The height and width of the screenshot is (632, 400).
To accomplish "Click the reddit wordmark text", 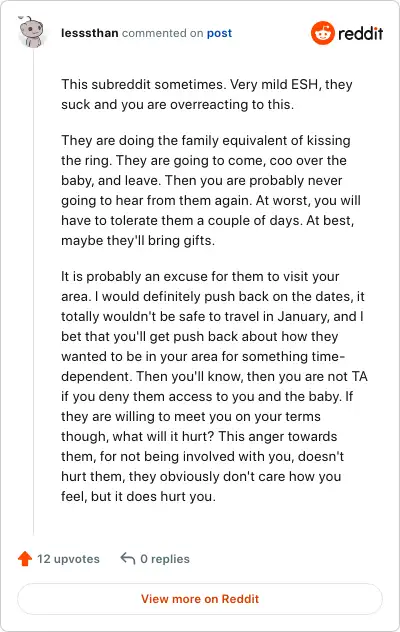I will coord(360,33).
